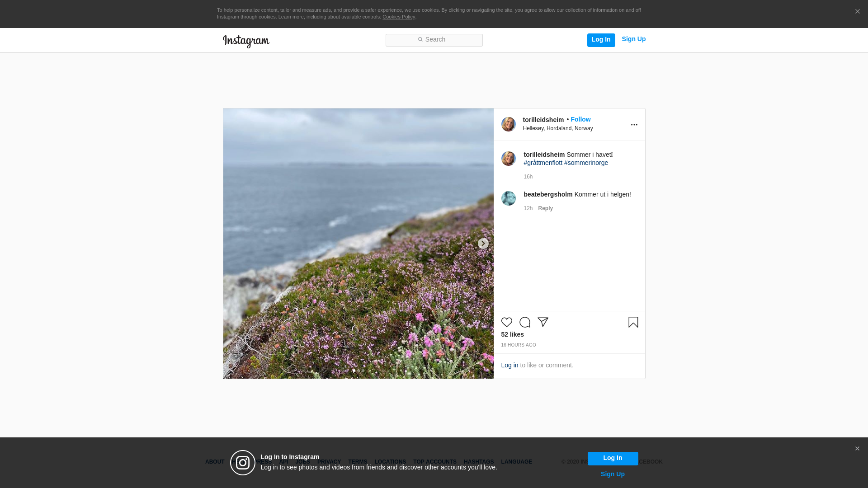The image size is (868, 488).
Task: Reply to beatebergsholm's comment
Action: (545, 208)
